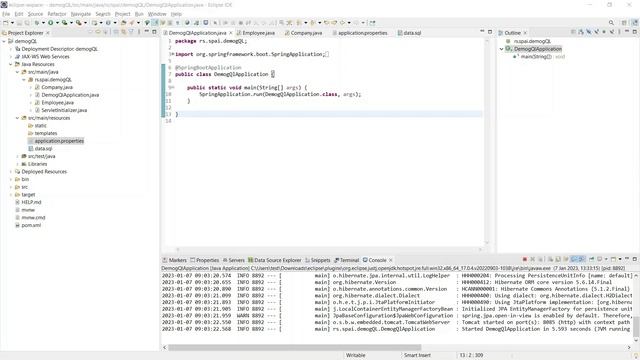640x360 pixels.
Task: Switch to application.properties editor tab
Action: (x=360, y=33)
